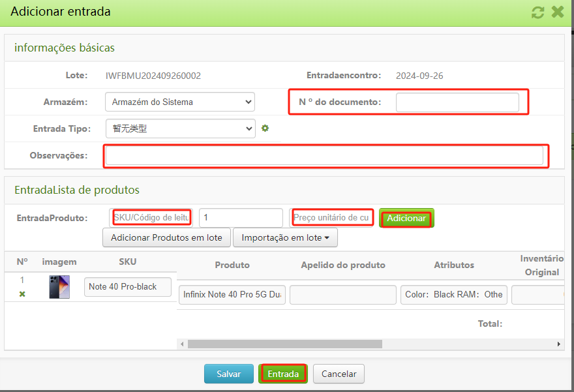Click into the Observações text field
The width and height of the screenshot is (574, 392).
click(324, 155)
